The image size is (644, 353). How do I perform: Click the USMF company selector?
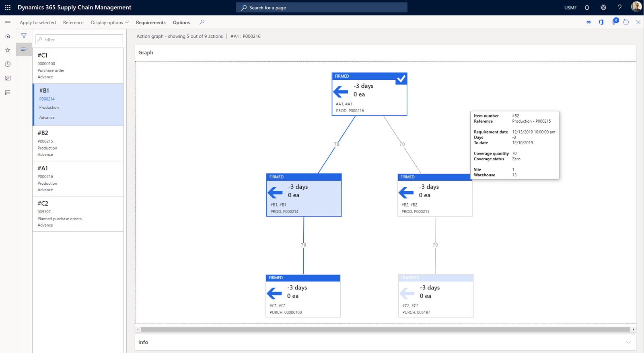click(x=570, y=8)
